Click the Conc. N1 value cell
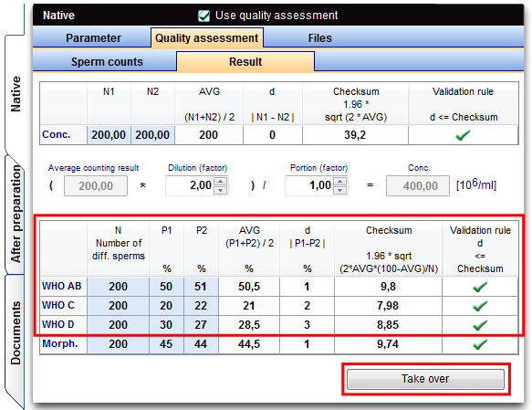The height and width of the screenshot is (410, 532). pos(109,135)
